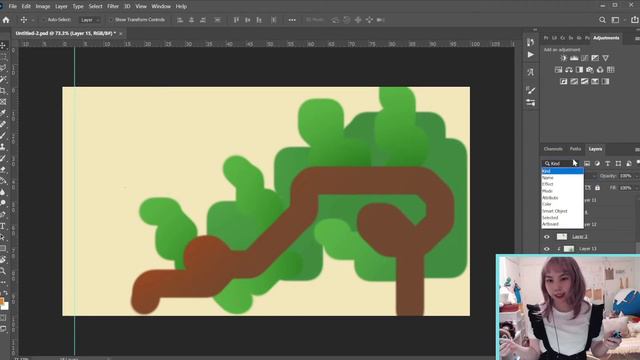This screenshot has height=360, width=640.
Task: Select the Hand tool
Action: pyautogui.click(x=3, y=260)
